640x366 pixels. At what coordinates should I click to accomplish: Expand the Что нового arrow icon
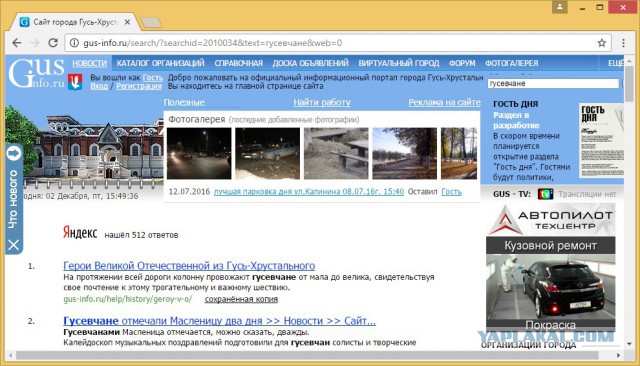tap(14, 153)
